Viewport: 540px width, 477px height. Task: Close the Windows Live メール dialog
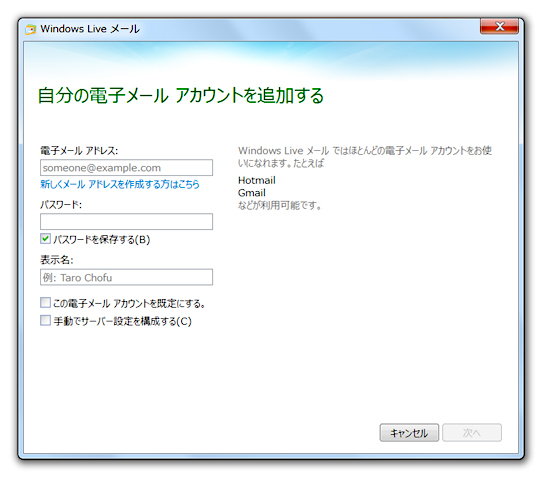click(x=499, y=27)
